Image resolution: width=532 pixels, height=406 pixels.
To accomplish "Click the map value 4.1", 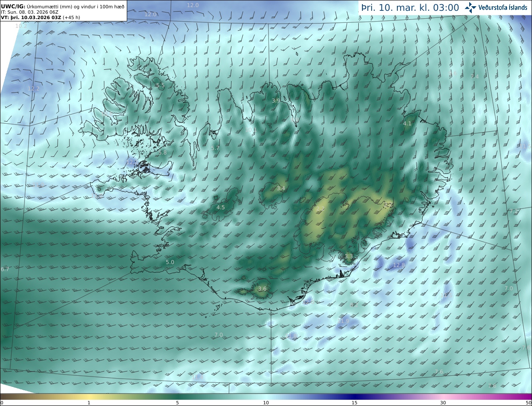I will 407,124.
